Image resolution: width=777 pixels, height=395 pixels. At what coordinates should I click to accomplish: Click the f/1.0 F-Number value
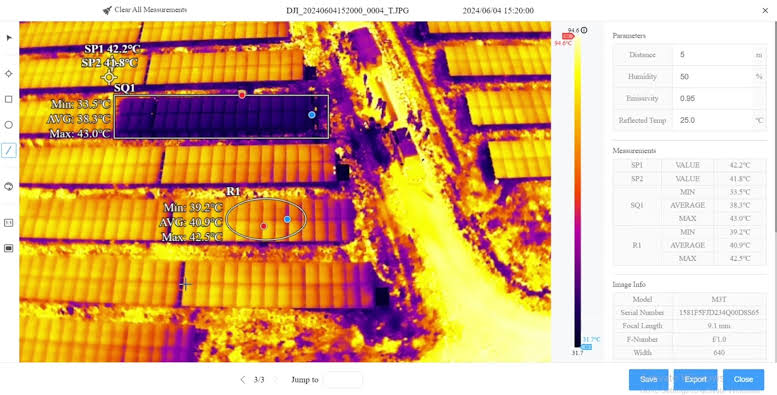719,339
